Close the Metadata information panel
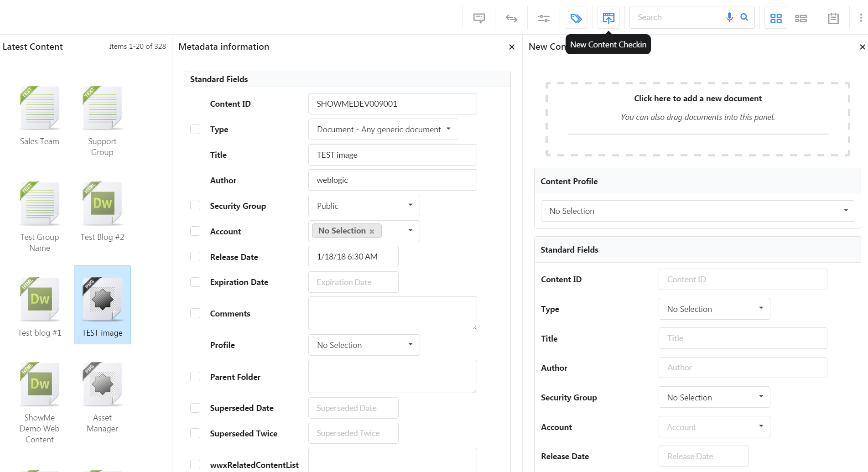This screenshot has width=868, height=472. coord(512,47)
